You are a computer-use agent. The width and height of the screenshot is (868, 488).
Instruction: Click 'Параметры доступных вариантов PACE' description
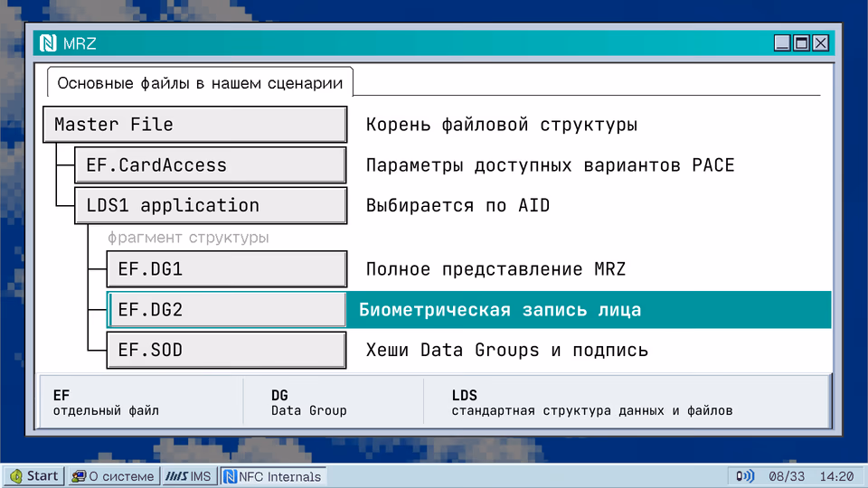click(x=551, y=164)
